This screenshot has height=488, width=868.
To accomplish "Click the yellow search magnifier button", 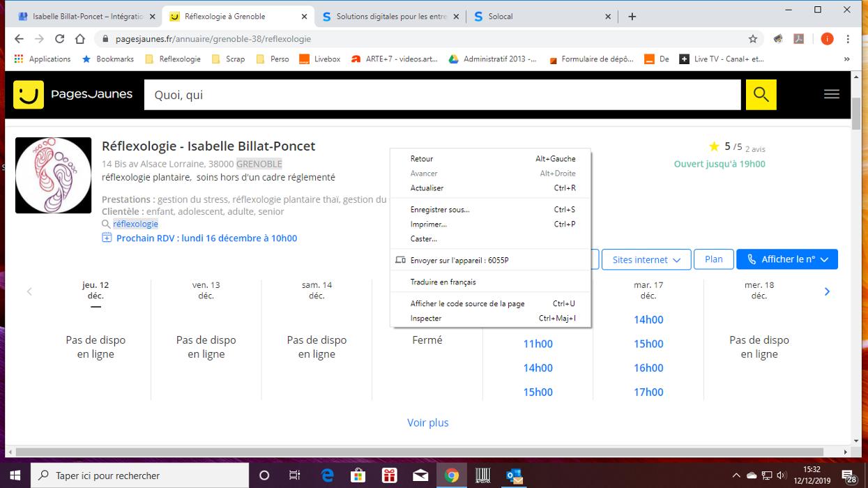I will tap(761, 95).
